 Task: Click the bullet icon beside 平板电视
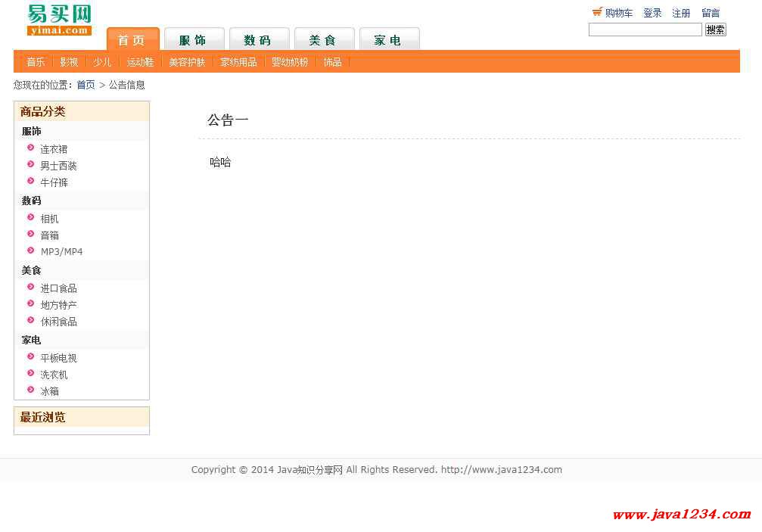(31, 357)
